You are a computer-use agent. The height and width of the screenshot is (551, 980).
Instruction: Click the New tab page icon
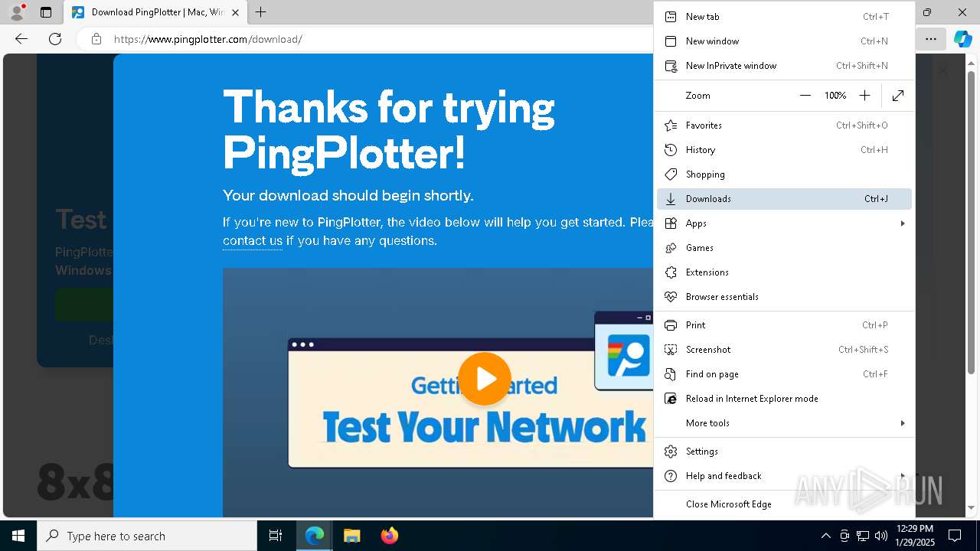671,17
